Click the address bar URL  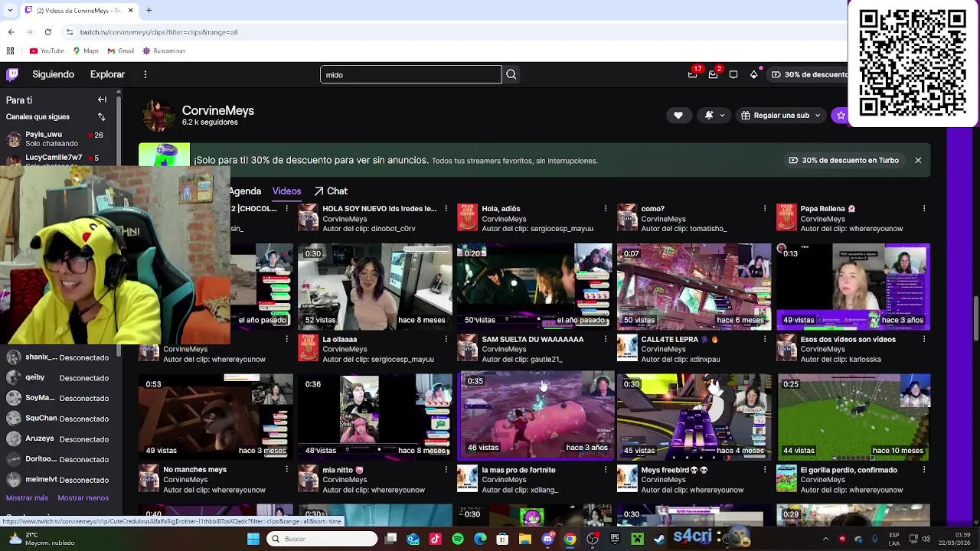coord(158,32)
